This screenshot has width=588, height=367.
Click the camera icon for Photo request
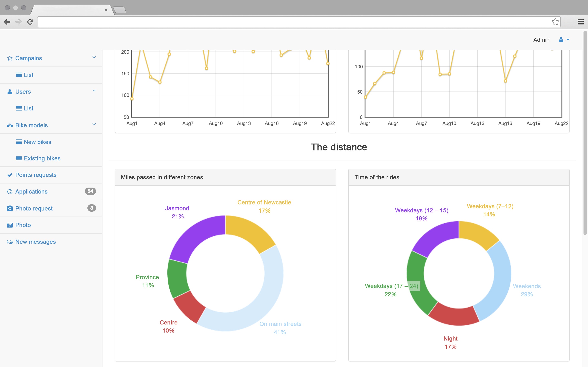pyautogui.click(x=10, y=208)
